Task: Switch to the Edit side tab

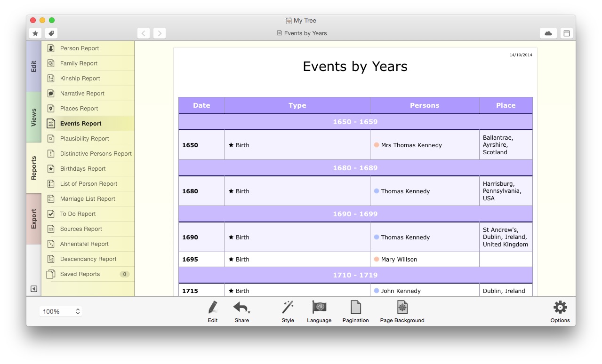Action: point(34,66)
